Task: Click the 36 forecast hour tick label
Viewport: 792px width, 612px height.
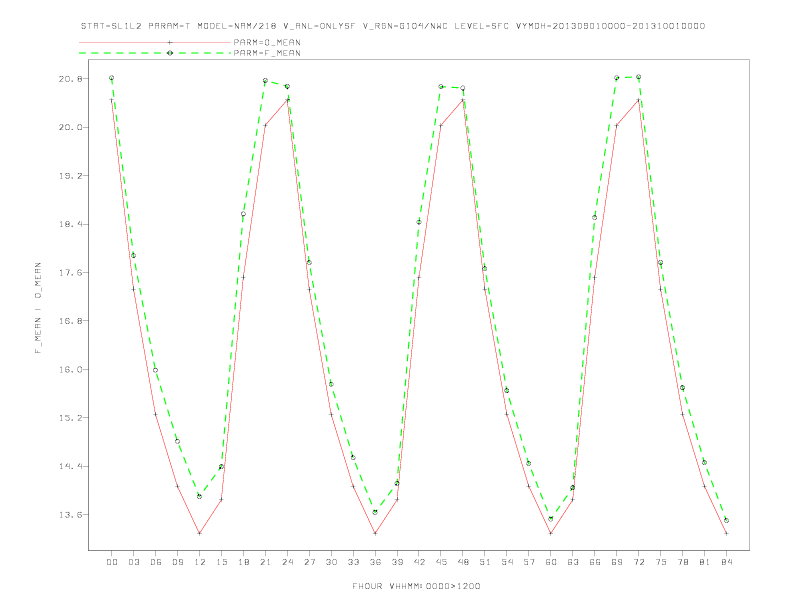Action: 375,562
